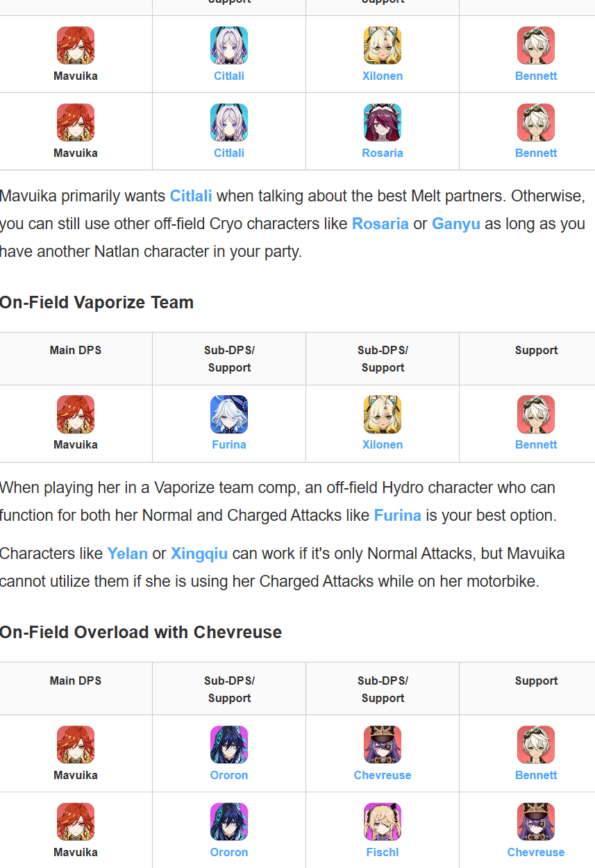Select Citlali's portrait in the row with Rosaria
The width and height of the screenshot is (595, 868).
point(229,123)
